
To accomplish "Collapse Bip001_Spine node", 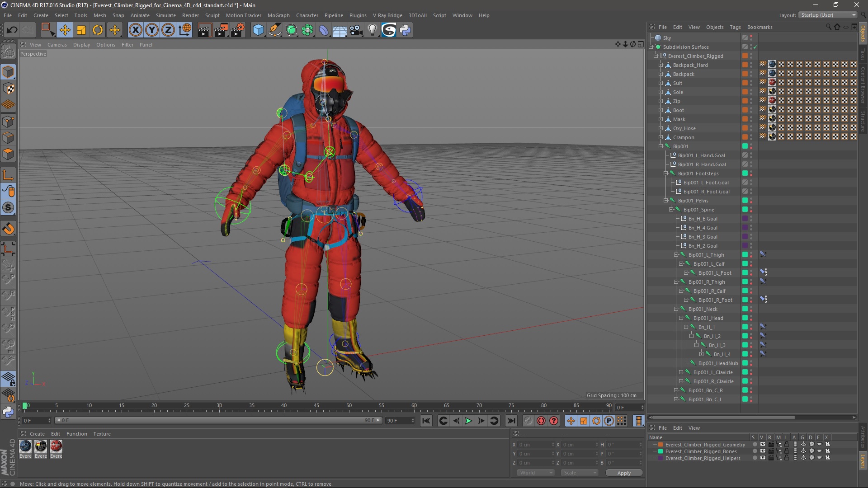I will 671,210.
